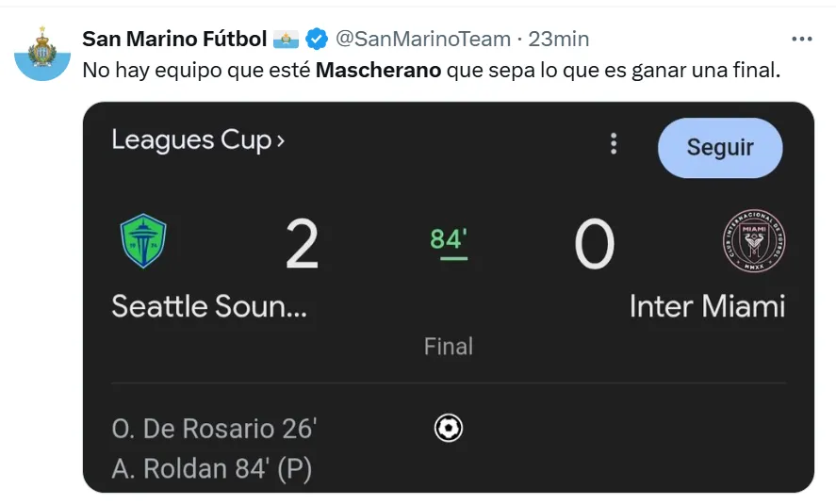Open the San Marino Fútbol profile name

click(174, 40)
